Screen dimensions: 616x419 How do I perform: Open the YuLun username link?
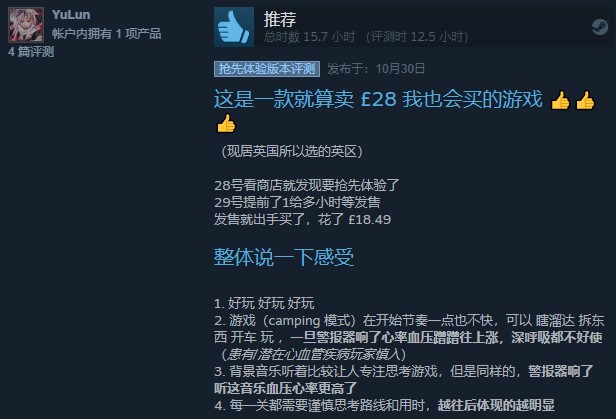pos(71,15)
